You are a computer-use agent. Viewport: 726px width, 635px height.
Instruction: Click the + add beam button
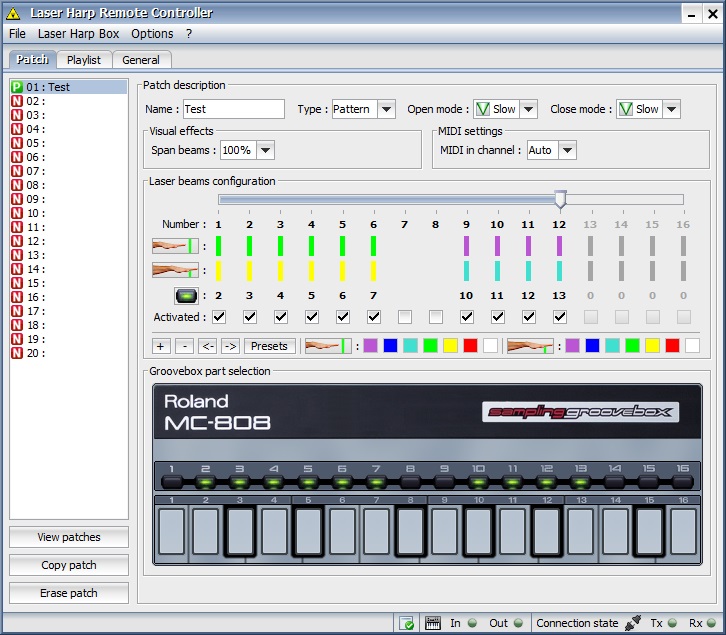[x=161, y=346]
